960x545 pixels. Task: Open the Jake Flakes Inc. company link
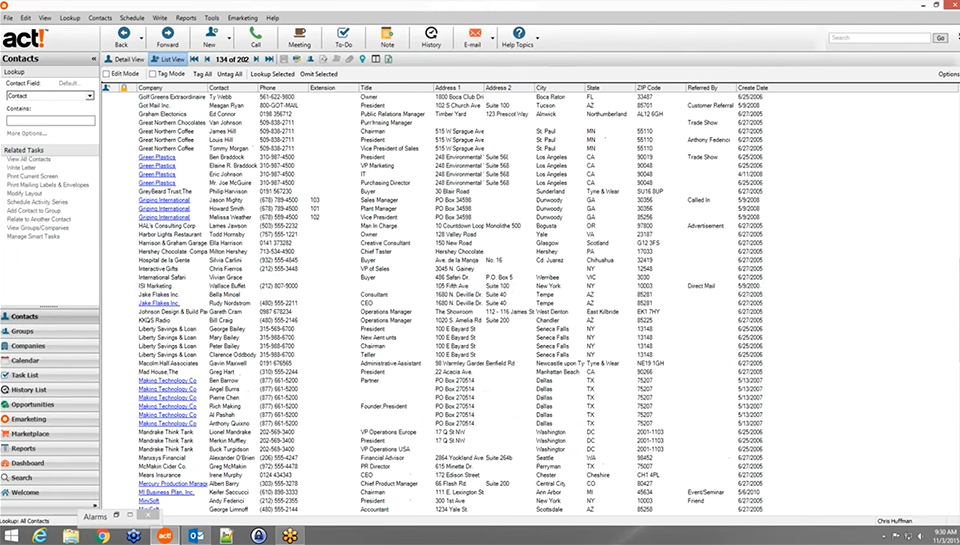pos(159,303)
